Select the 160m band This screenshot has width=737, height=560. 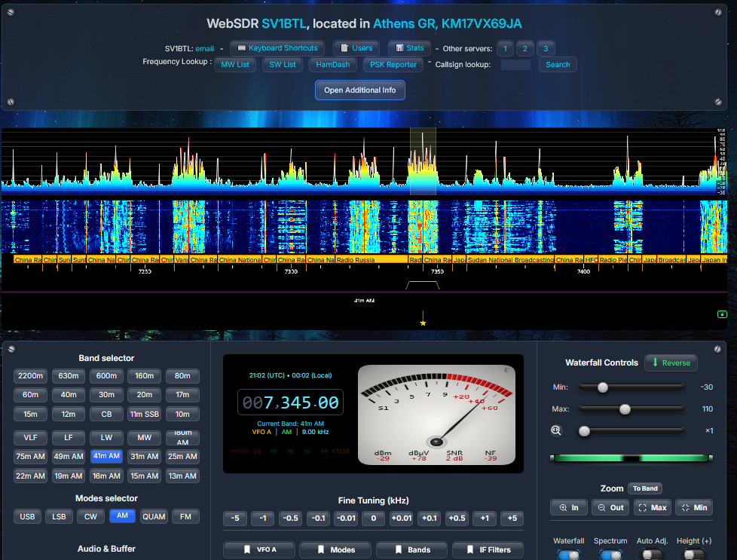[x=144, y=375]
